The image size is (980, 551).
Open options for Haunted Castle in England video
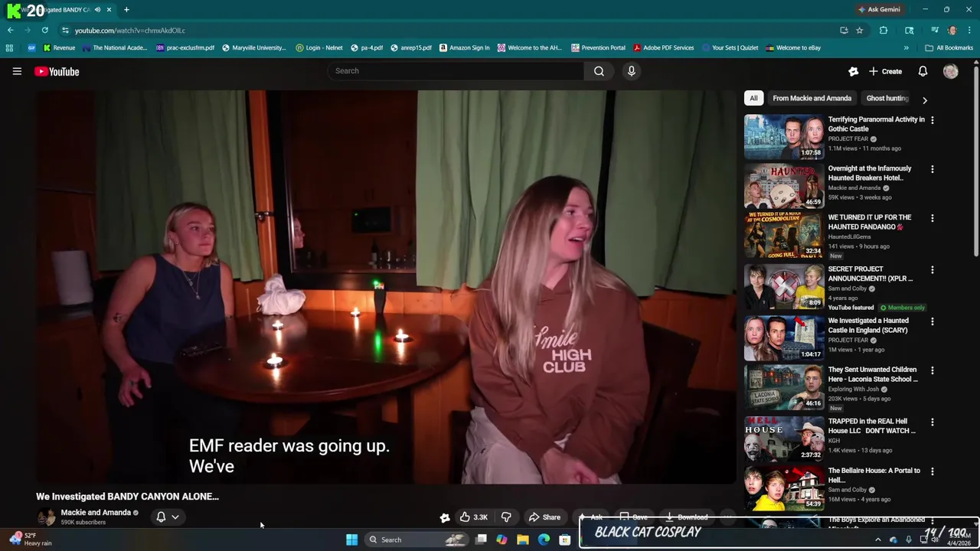(932, 321)
